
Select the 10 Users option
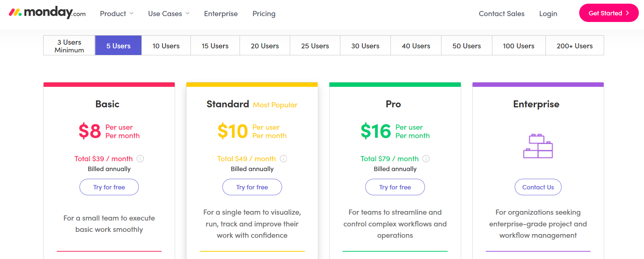pos(166,45)
